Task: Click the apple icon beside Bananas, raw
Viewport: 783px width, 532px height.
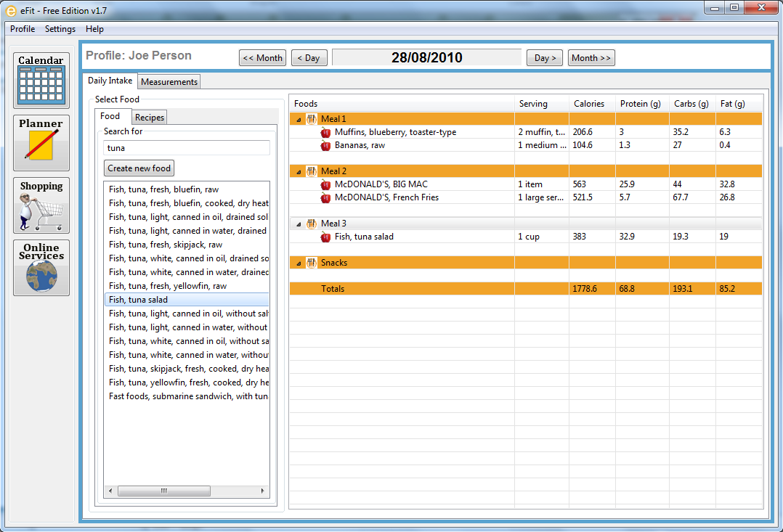Action: [325, 145]
